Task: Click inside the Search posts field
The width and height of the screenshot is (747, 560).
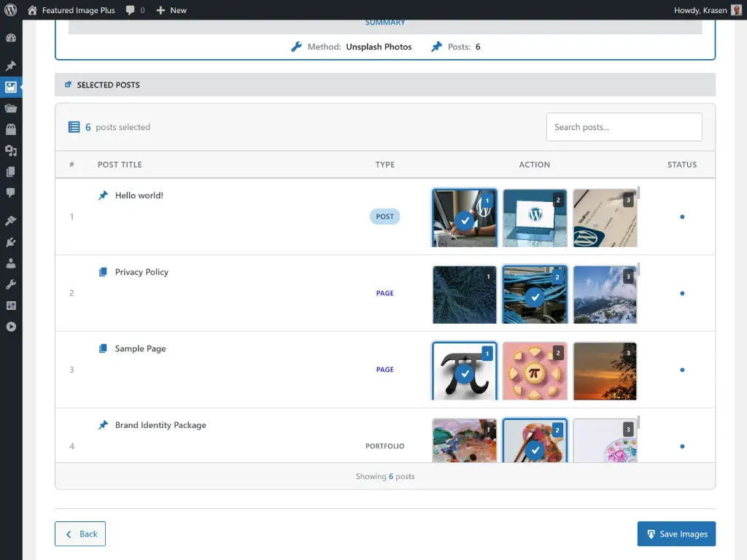Action: [x=624, y=127]
